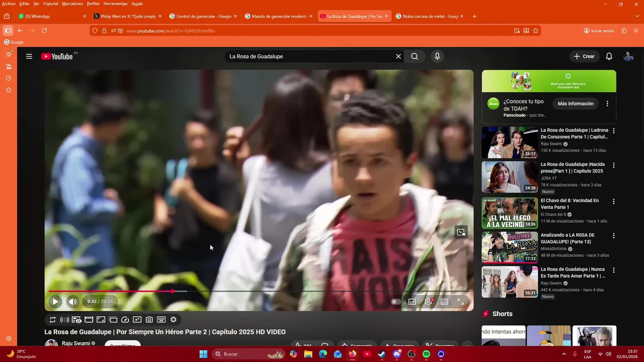This screenshot has height=362, width=644.
Task: Switch to Control de gamecube tab
Action: pos(203,16)
